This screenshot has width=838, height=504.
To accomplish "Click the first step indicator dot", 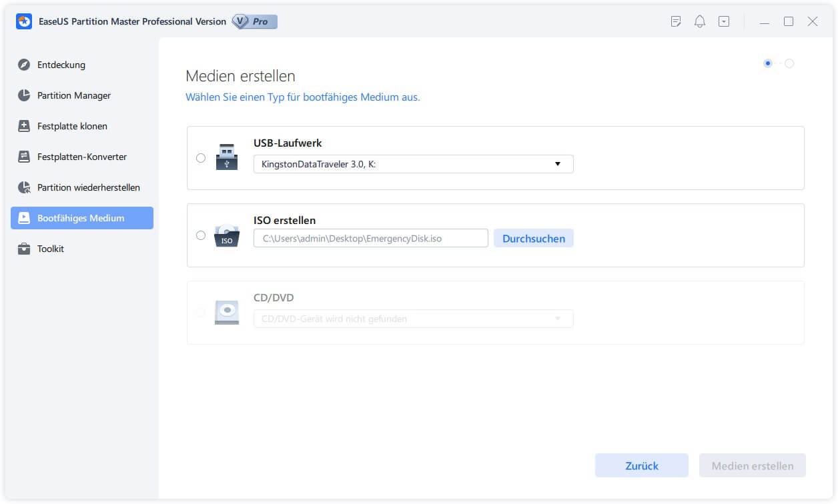I will click(768, 63).
